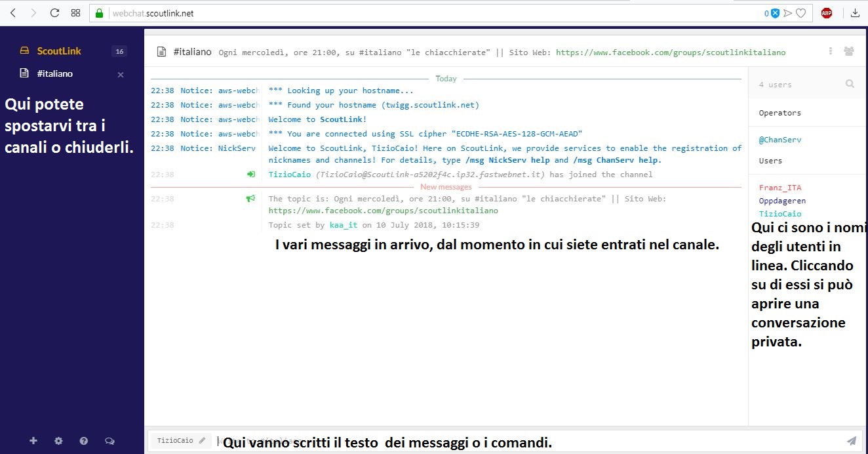Select @ChanServ in the operators list

(779, 140)
